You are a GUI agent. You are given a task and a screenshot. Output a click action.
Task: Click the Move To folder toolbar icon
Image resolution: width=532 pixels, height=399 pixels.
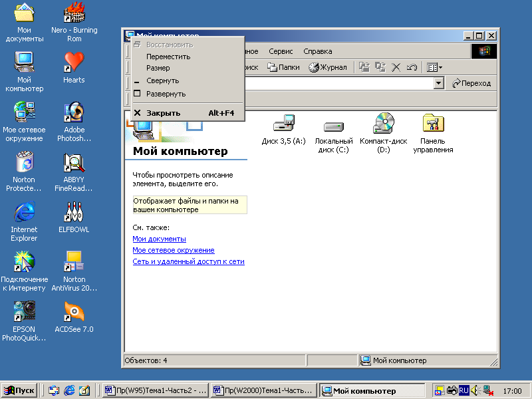tap(364, 67)
